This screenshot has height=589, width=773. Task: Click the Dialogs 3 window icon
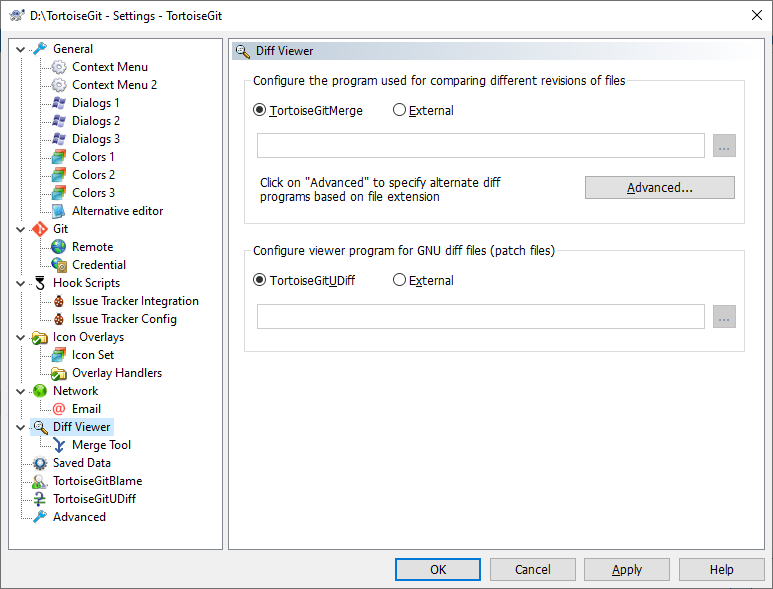(x=59, y=139)
